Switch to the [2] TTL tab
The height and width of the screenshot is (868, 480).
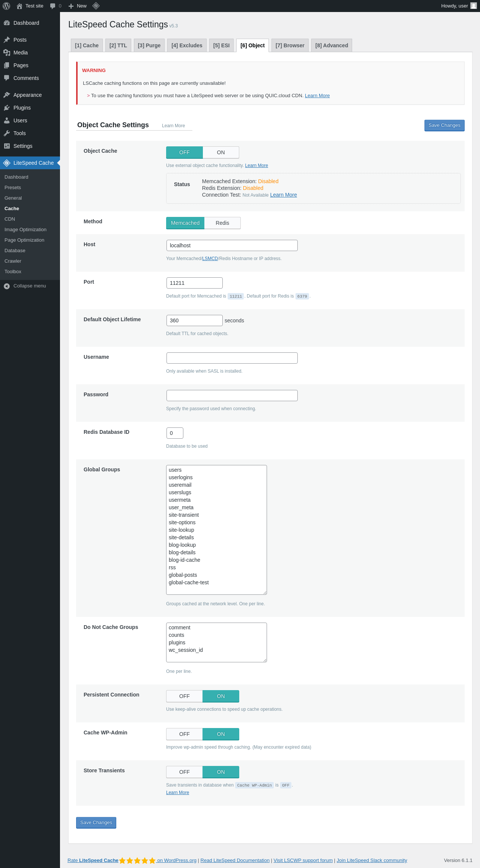coord(118,45)
